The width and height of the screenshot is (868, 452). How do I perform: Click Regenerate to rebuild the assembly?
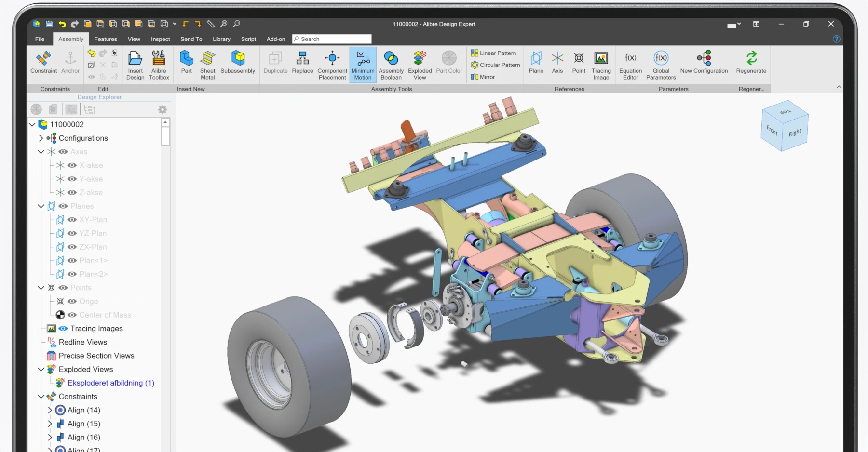(751, 64)
